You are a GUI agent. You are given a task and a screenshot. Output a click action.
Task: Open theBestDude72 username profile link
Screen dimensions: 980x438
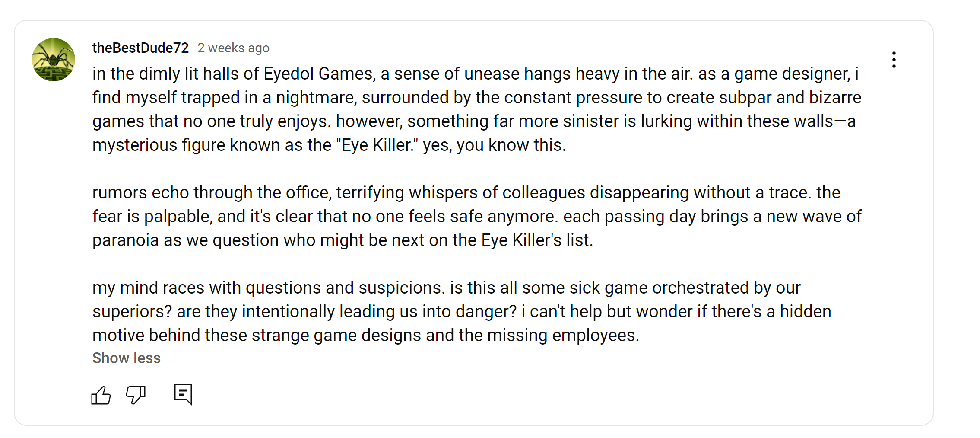coord(140,48)
